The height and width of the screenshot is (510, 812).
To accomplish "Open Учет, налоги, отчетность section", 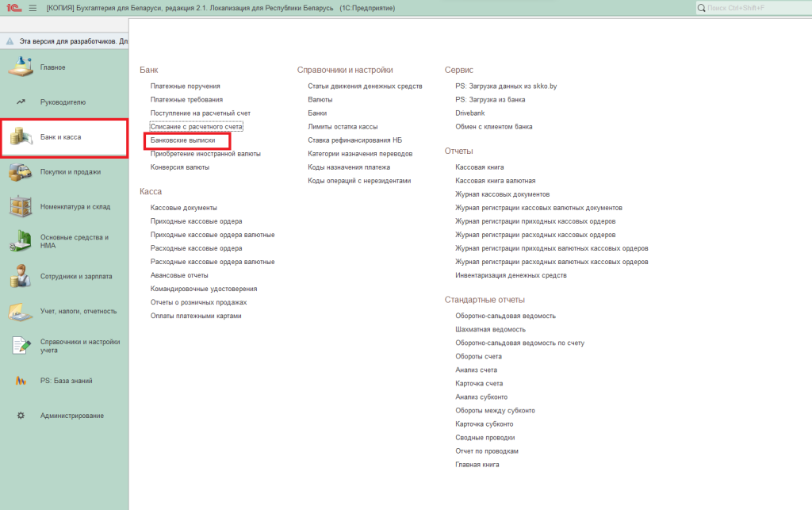I will [x=78, y=311].
